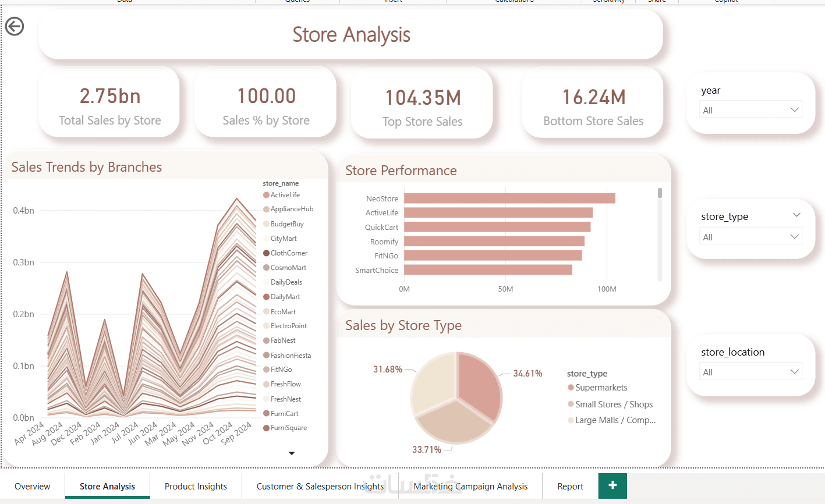Go to Customer & Salesperson Insights tab
Screen dimensions: 825x504
pyautogui.click(x=320, y=487)
